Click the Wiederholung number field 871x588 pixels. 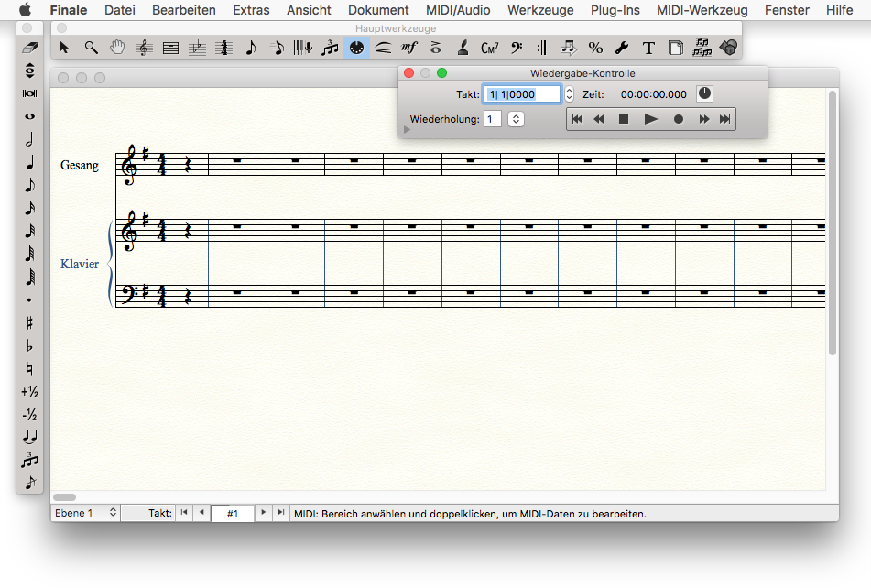(493, 119)
